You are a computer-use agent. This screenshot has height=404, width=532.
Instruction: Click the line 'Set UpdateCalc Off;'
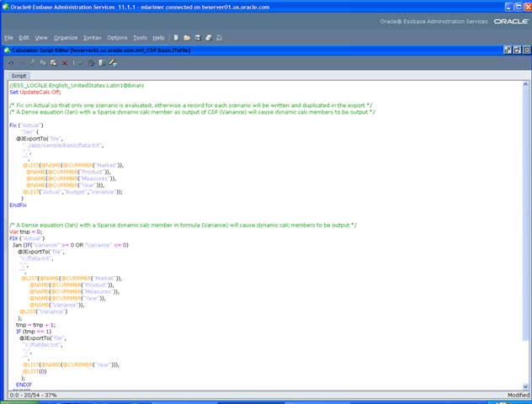pos(35,93)
